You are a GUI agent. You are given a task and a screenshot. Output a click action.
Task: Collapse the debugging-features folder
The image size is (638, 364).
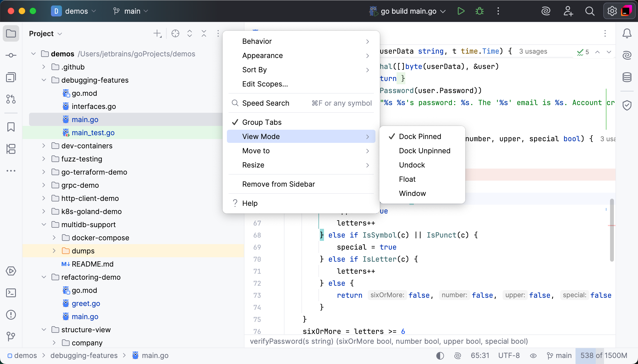tap(44, 80)
